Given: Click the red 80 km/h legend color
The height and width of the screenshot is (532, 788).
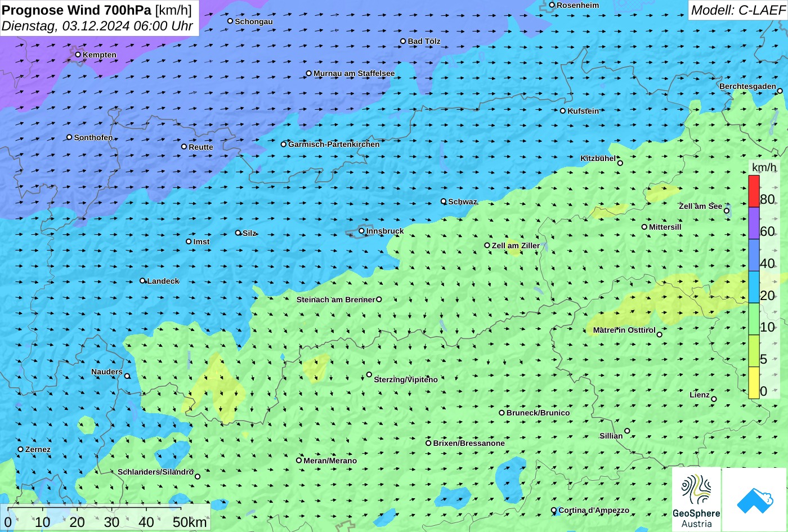Looking at the screenshot, I should 754,191.
